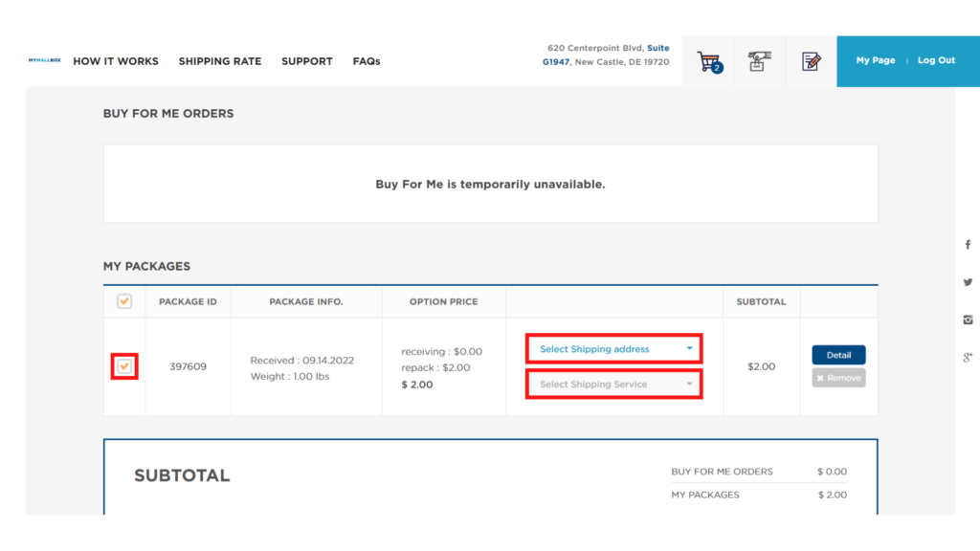
Task: Open the shopping cart icon
Action: point(708,62)
